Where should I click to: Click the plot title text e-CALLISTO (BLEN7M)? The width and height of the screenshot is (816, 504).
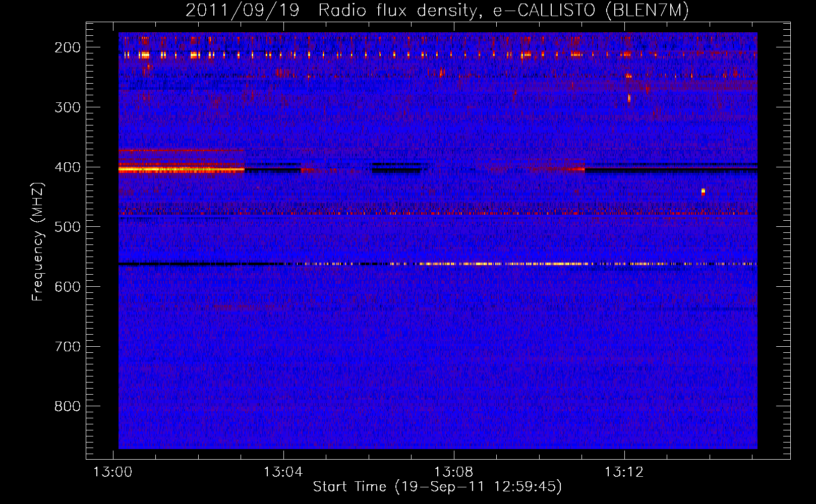pyautogui.click(x=591, y=11)
